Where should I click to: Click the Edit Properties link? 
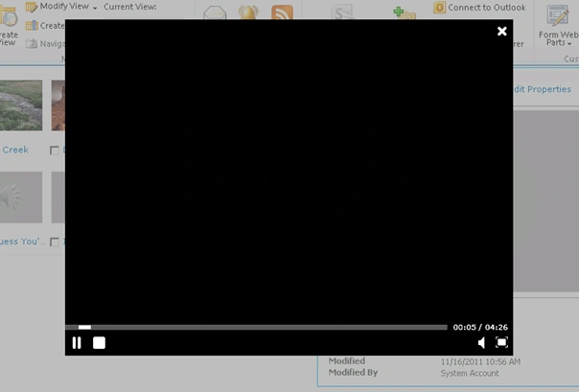(542, 89)
